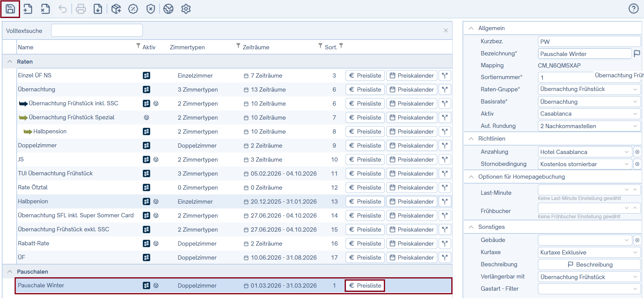Click the download file icon
Screen dimensions: 644x301
[x=98, y=9]
